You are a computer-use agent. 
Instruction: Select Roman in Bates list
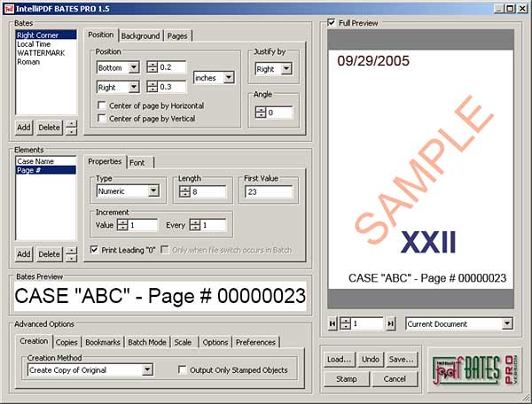46,62
